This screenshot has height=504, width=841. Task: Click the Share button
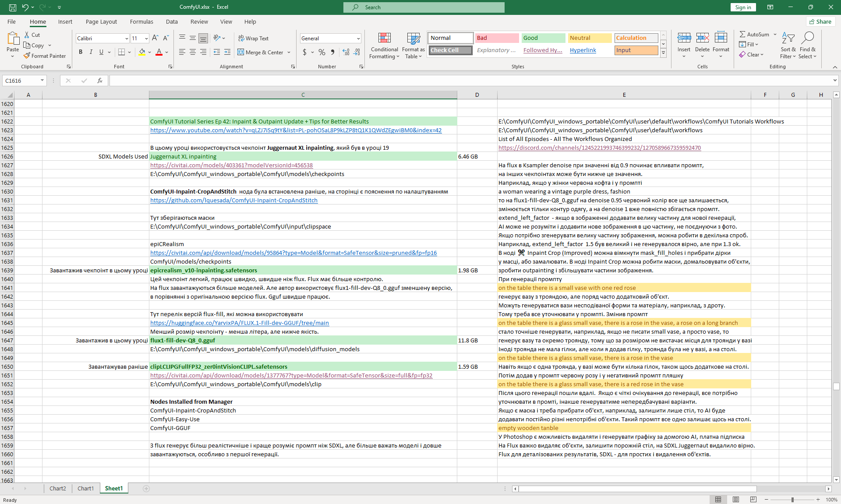(x=820, y=21)
